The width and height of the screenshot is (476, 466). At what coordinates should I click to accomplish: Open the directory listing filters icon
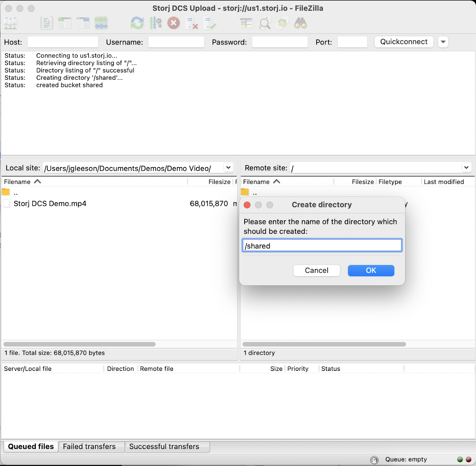[x=246, y=23]
